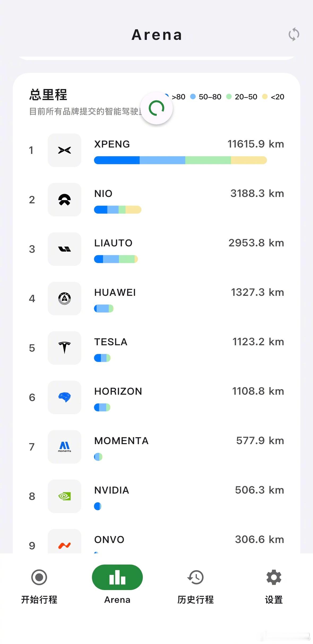The image size is (313, 644).
Task: Open 设置 settings tab
Action: 274,585
